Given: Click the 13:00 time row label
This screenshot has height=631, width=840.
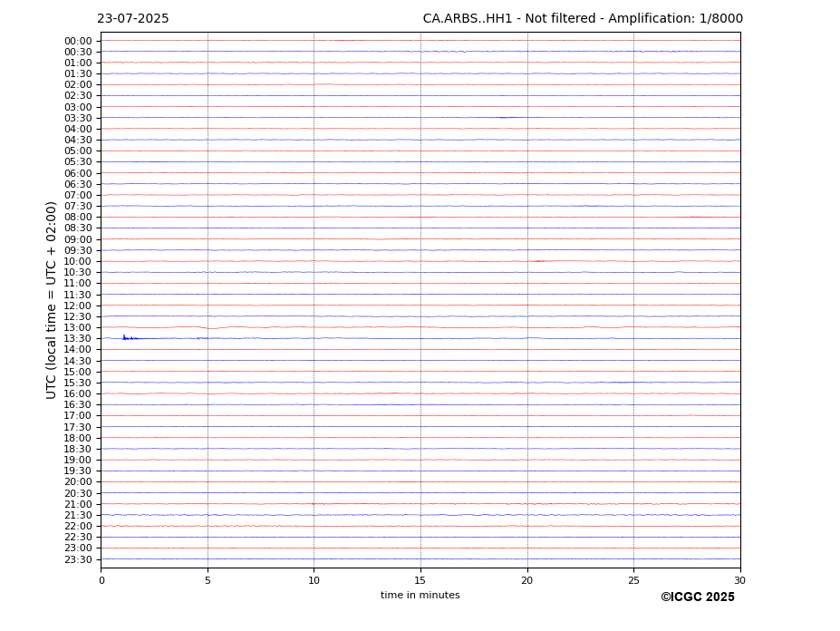Looking at the screenshot, I should pos(78,327).
